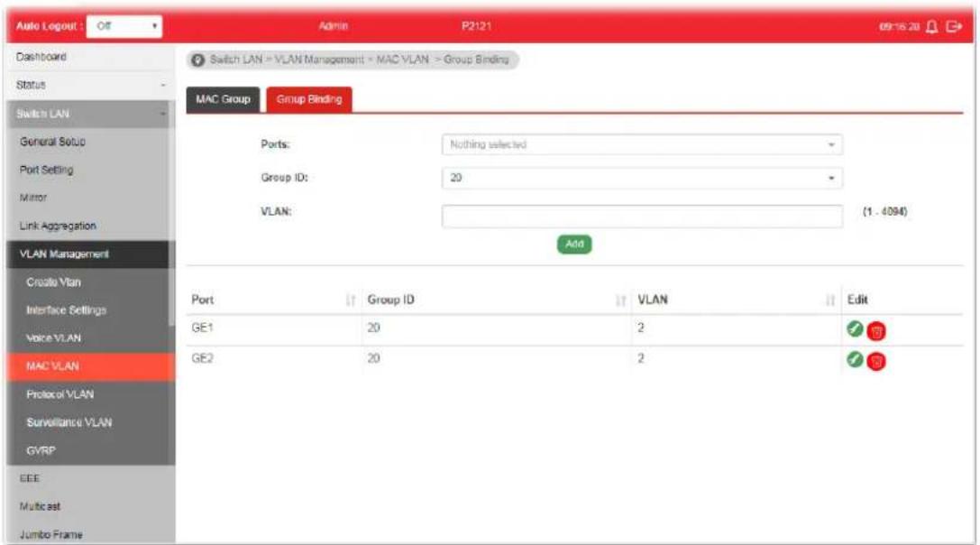The width and height of the screenshot is (980, 545).
Task: Open the Ports selection dropdown
Action: pos(642,144)
